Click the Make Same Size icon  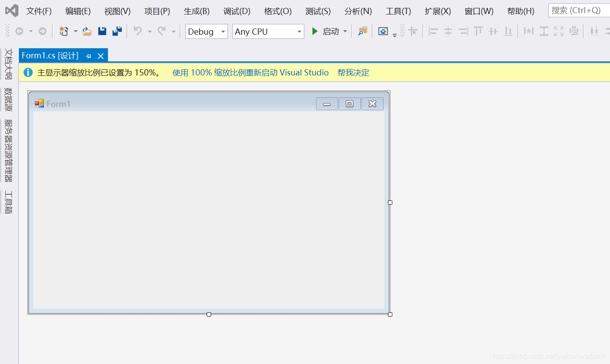(x=559, y=31)
